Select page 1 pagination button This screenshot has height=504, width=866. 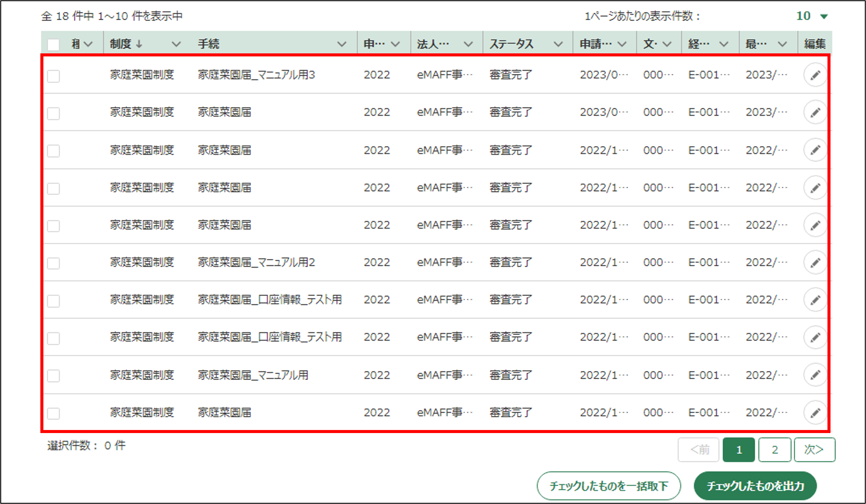(x=739, y=449)
